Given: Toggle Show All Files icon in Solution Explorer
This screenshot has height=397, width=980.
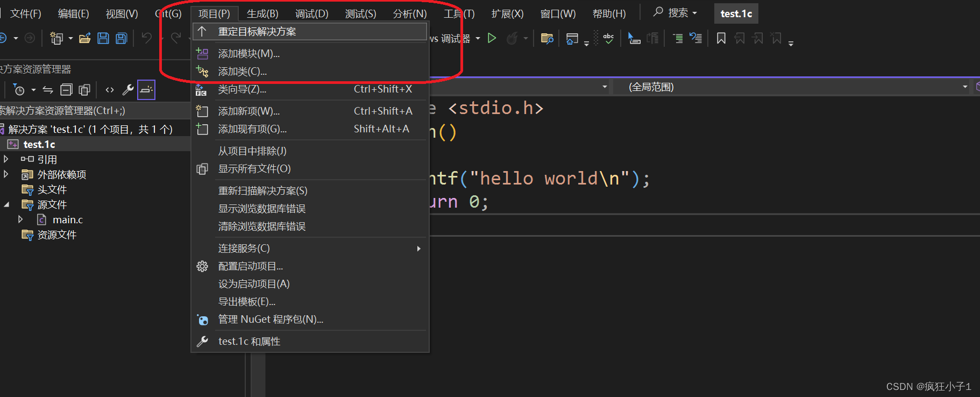Looking at the screenshot, I should pyautogui.click(x=84, y=90).
